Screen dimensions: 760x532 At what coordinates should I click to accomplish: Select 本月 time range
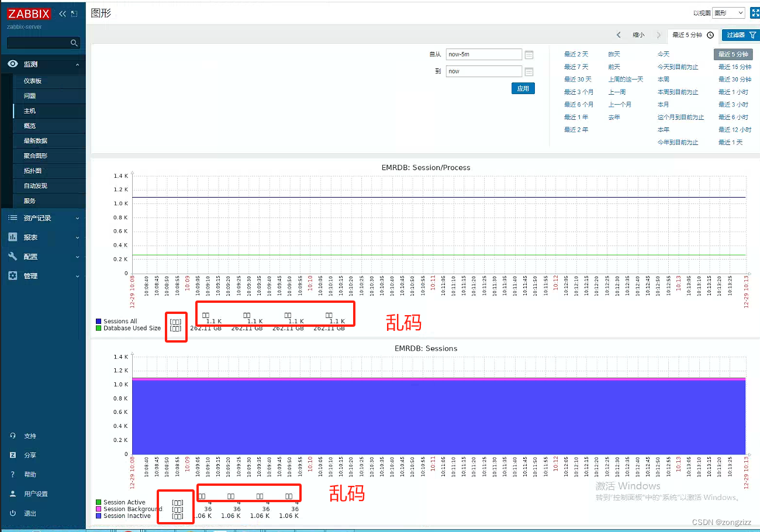coord(663,105)
